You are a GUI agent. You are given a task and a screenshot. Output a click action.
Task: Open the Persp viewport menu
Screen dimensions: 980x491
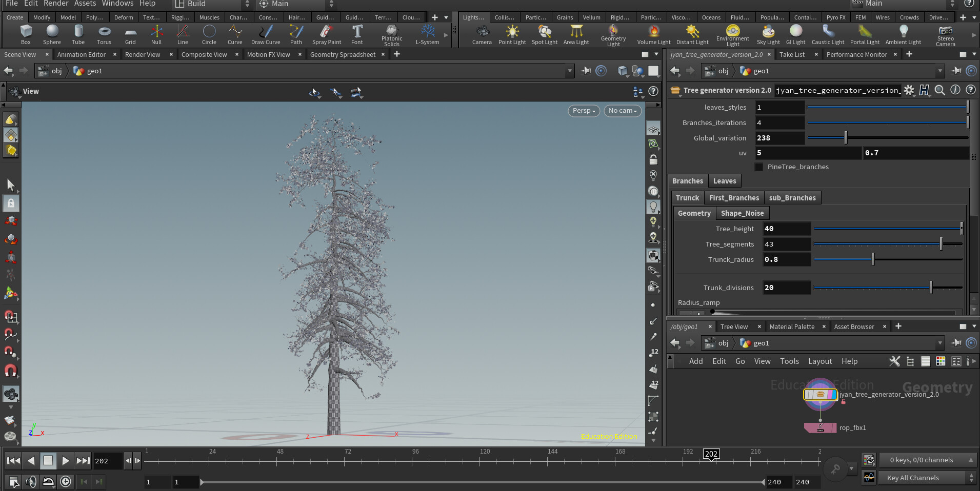[583, 111]
